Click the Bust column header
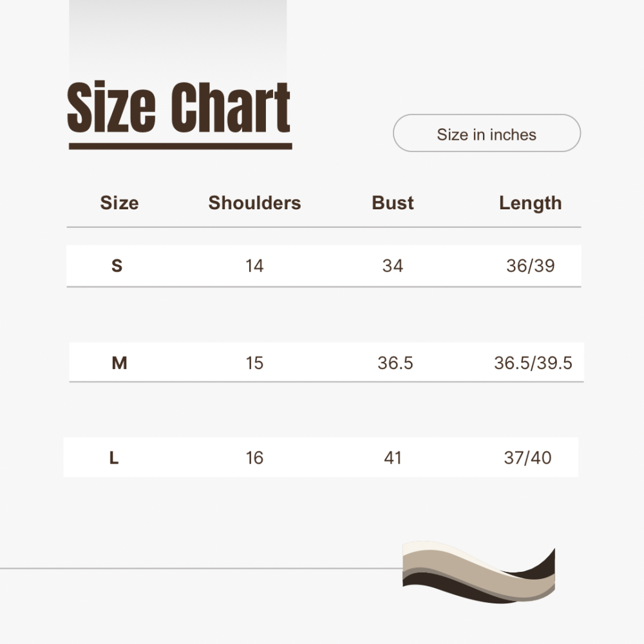This screenshot has width=644, height=644. (393, 203)
